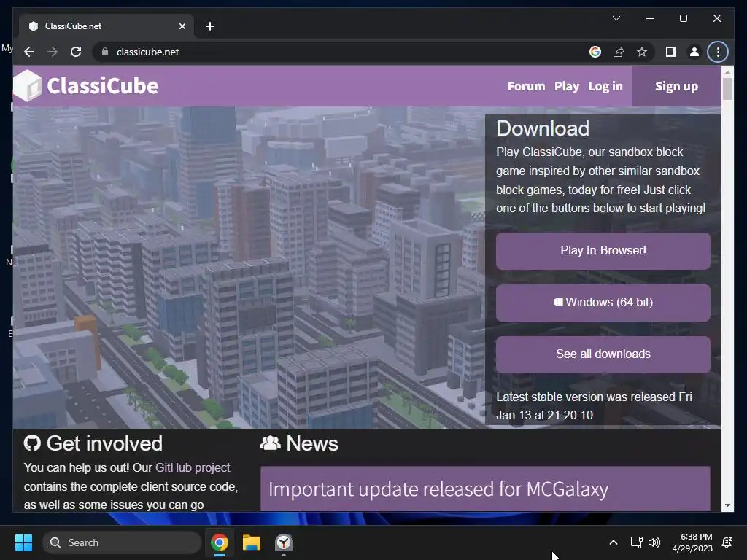The height and width of the screenshot is (560, 747).
Task: Open the network tray icon
Action: (636, 542)
